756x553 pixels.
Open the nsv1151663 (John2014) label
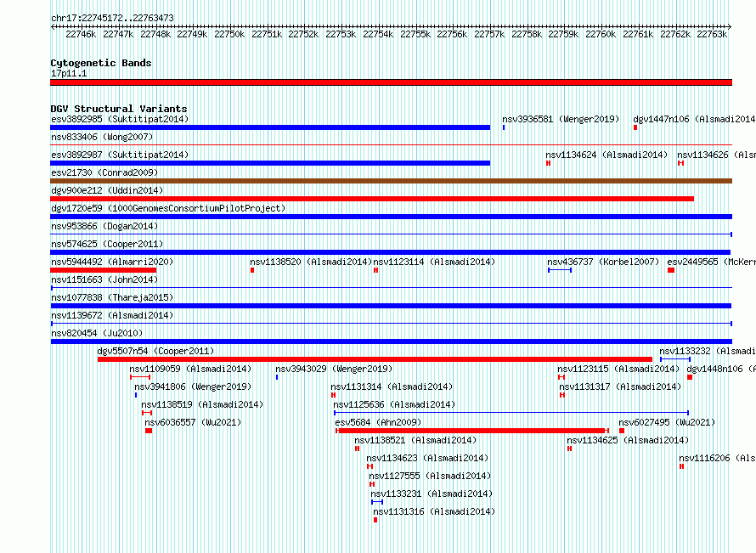click(x=104, y=279)
